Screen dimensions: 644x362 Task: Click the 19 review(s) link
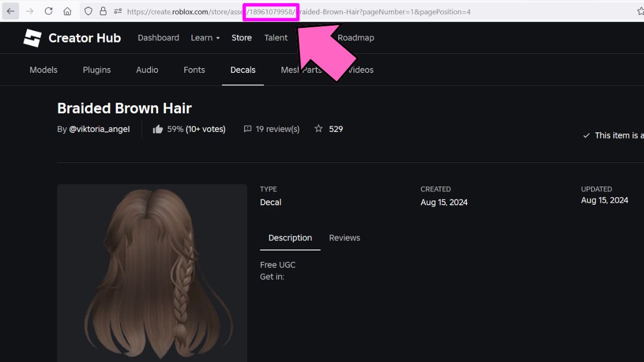point(277,129)
